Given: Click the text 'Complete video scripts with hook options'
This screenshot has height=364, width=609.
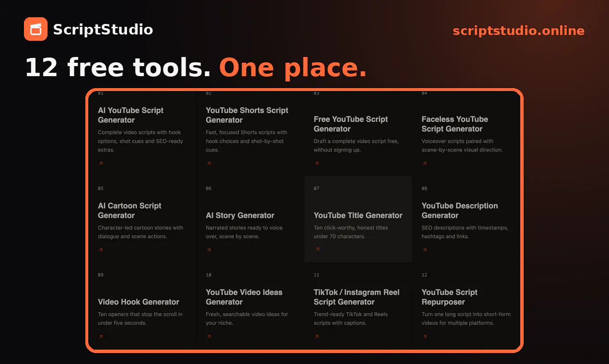Looking at the screenshot, I should [140, 136].
